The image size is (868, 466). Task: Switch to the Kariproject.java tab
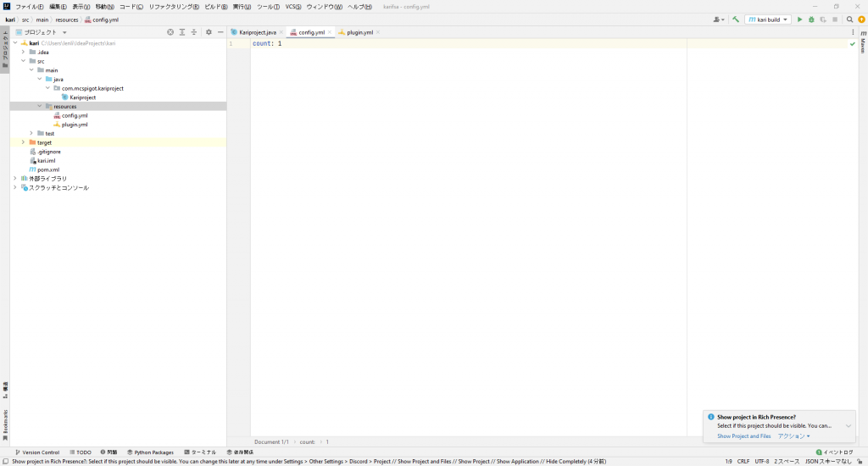(257, 32)
